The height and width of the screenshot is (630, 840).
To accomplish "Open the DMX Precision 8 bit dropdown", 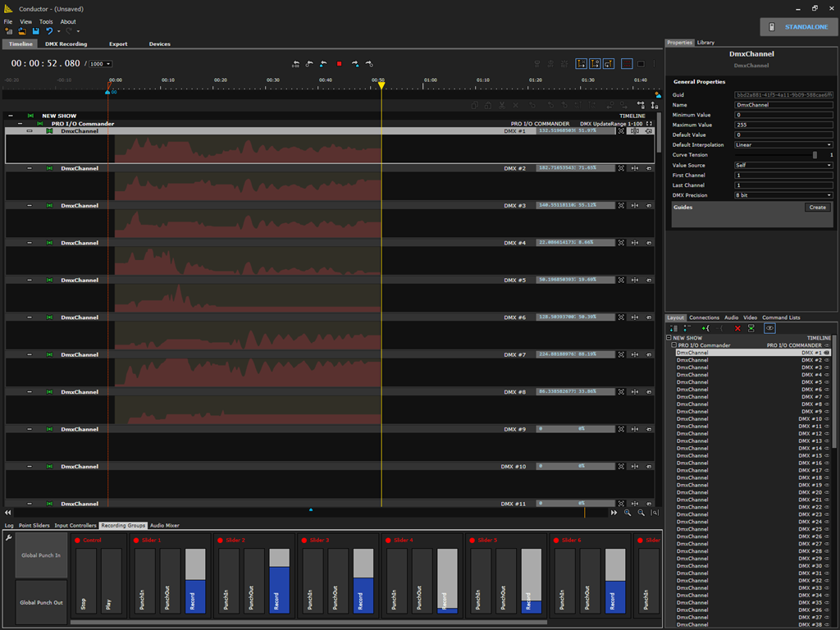I will [783, 195].
